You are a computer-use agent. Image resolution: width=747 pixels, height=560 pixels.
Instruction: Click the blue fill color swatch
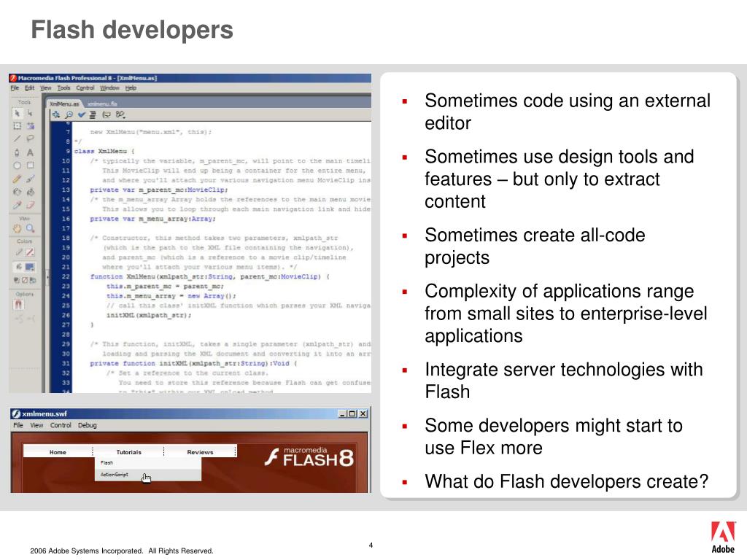[29, 267]
